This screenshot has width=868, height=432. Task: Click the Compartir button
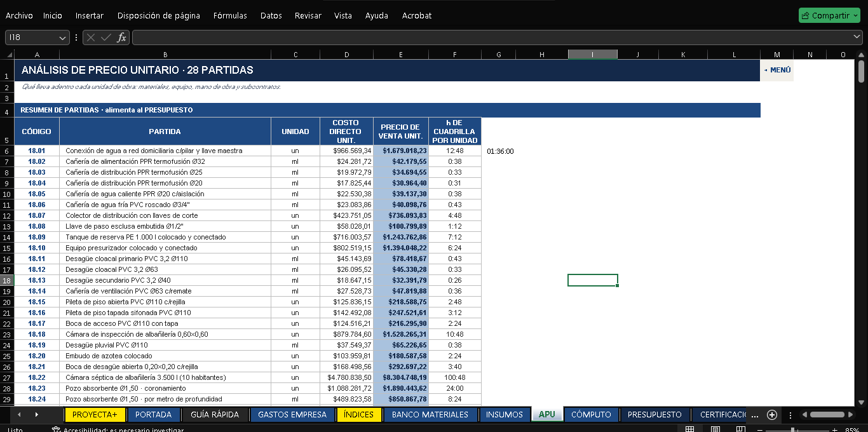[x=830, y=15]
